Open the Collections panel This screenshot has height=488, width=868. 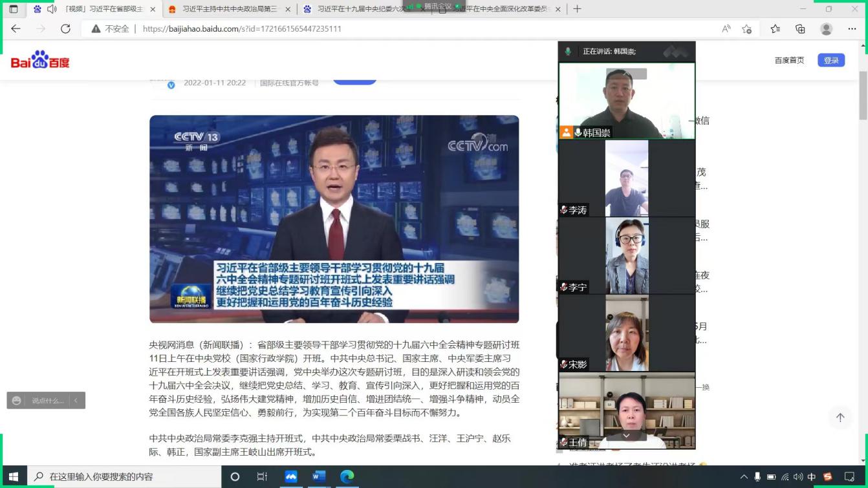point(800,28)
